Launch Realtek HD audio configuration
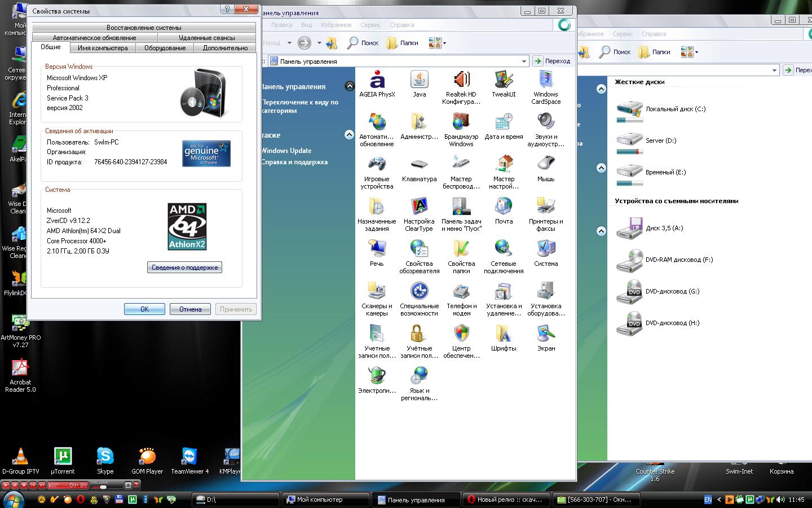 pos(461,81)
